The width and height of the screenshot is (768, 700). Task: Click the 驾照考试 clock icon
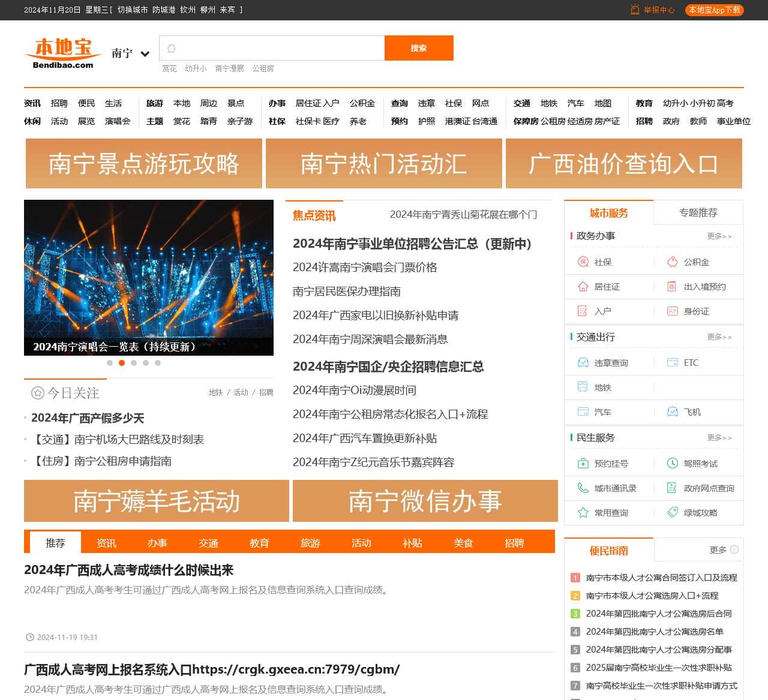pos(671,463)
